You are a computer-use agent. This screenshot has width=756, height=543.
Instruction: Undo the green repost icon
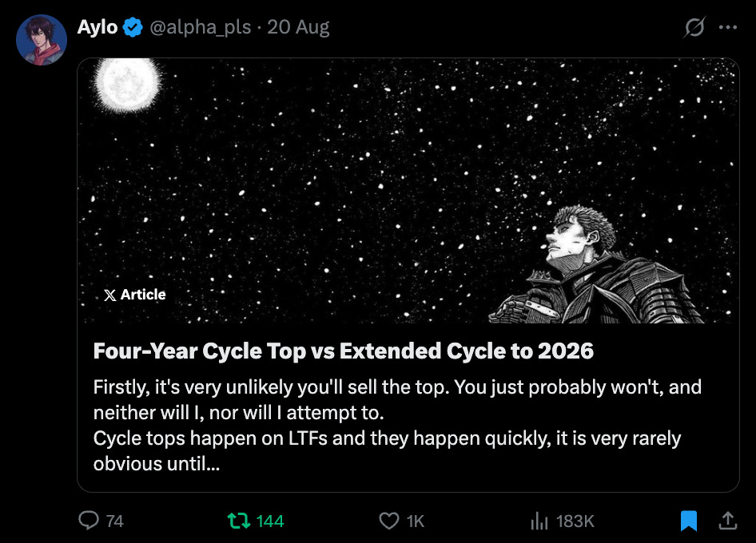(x=239, y=521)
